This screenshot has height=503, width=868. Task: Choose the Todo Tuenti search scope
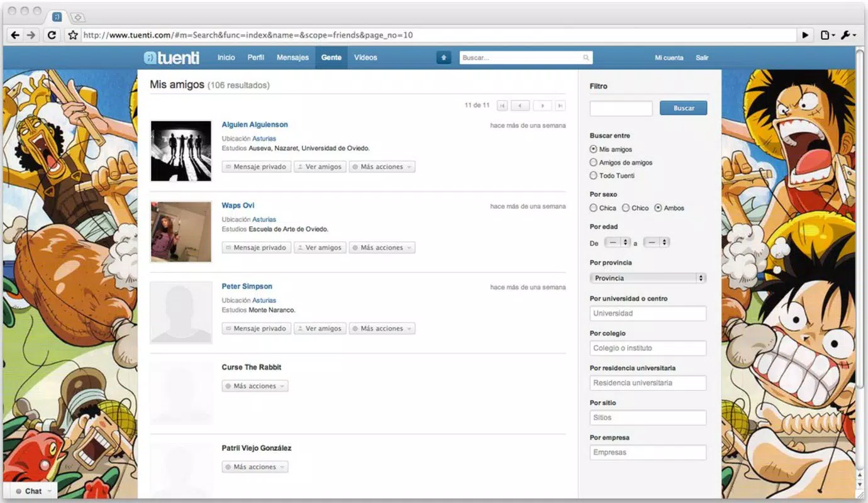(x=593, y=176)
